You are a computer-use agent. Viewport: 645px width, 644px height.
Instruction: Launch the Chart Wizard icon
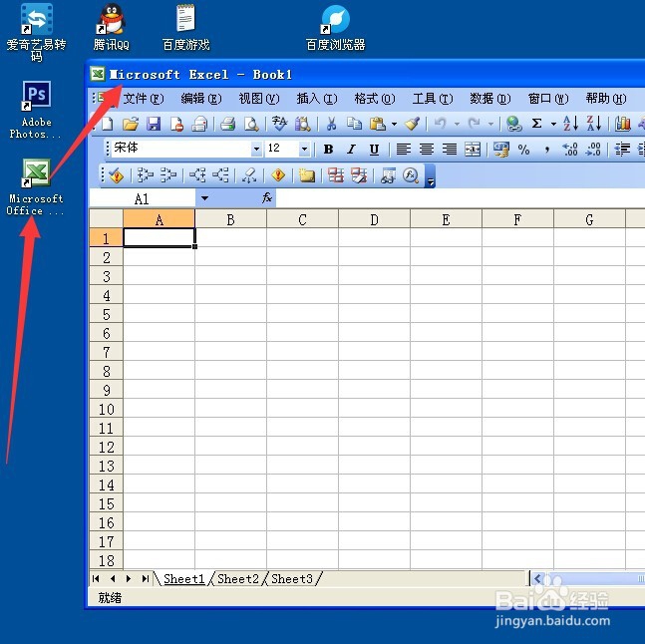click(622, 124)
